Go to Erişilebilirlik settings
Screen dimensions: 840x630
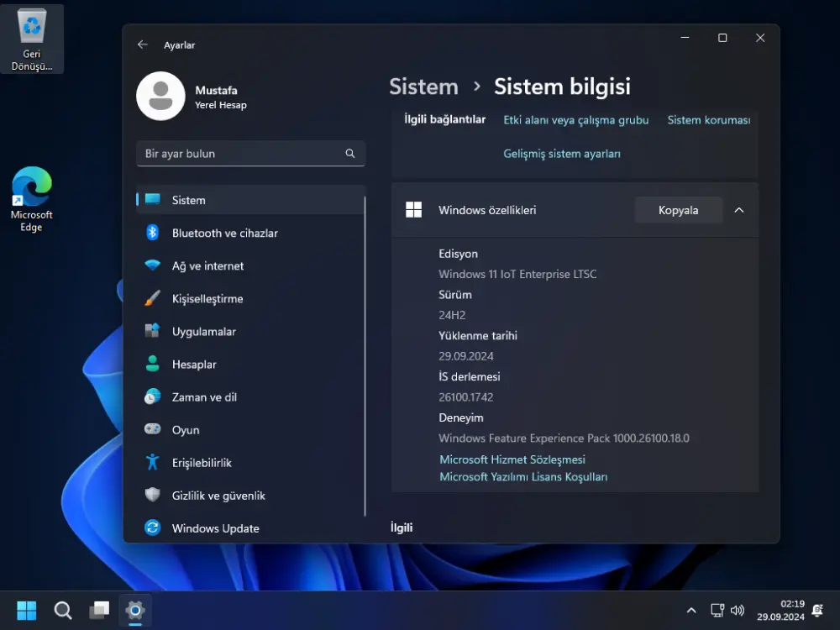coord(250,463)
